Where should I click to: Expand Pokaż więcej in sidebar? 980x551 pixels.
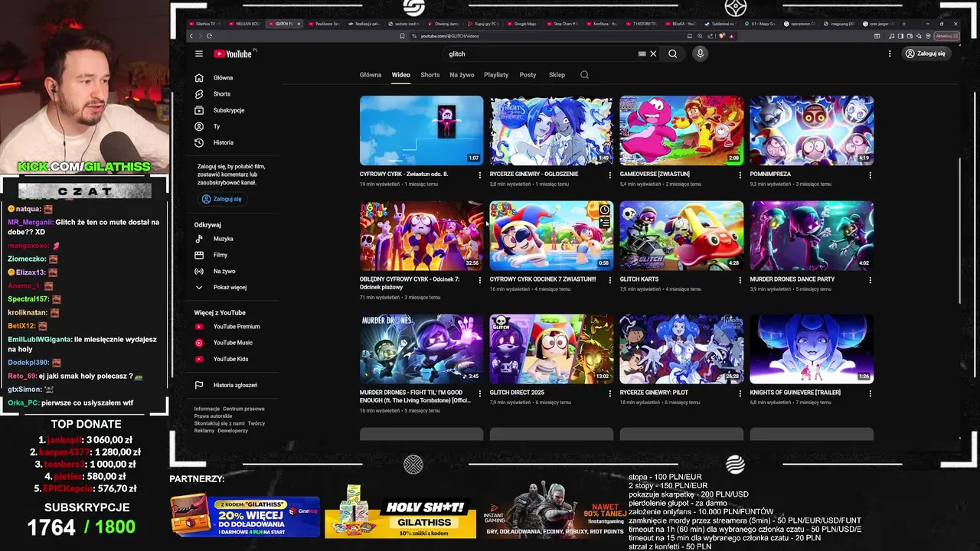tap(229, 287)
